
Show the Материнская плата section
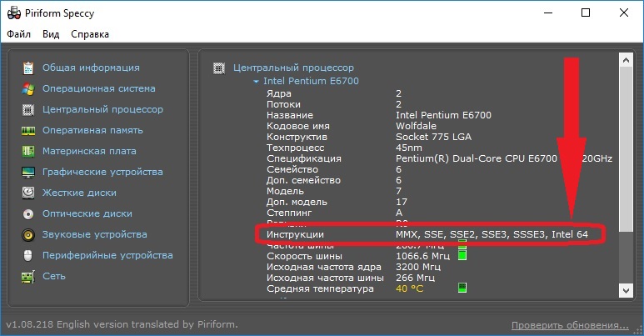[89, 152]
